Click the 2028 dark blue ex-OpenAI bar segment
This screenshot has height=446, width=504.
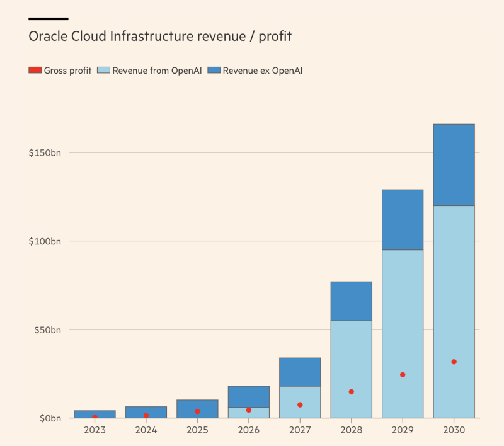[x=352, y=301]
